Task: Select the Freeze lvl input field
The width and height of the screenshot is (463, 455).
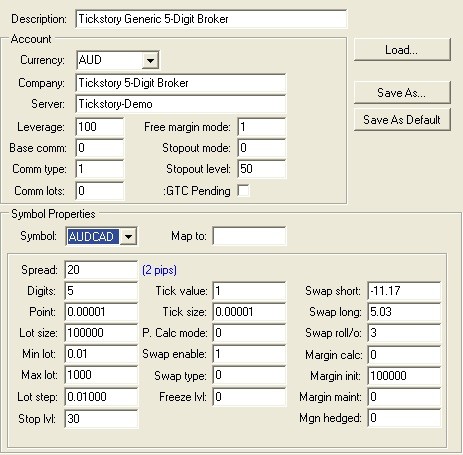Action: pos(249,397)
